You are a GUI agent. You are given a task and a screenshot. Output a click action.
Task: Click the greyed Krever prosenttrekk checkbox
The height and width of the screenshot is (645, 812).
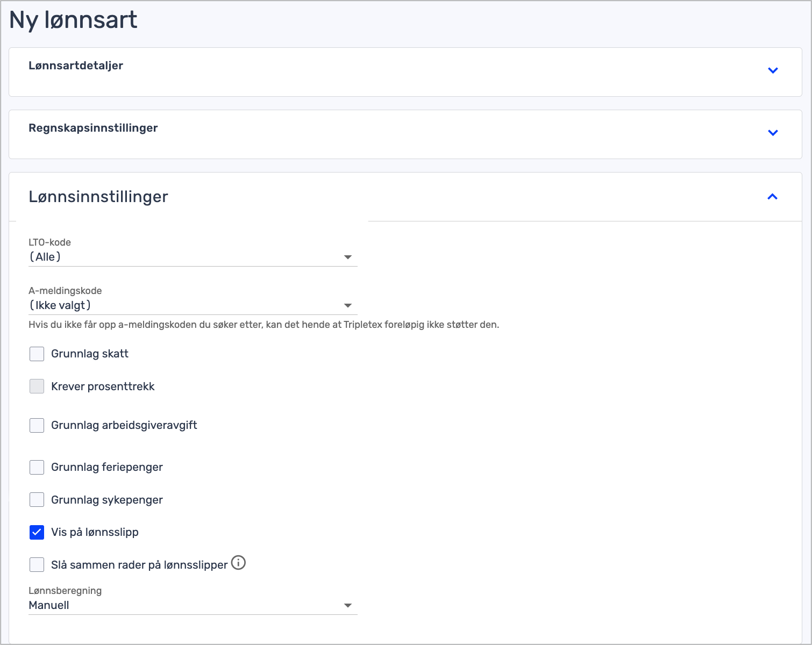[x=37, y=386]
